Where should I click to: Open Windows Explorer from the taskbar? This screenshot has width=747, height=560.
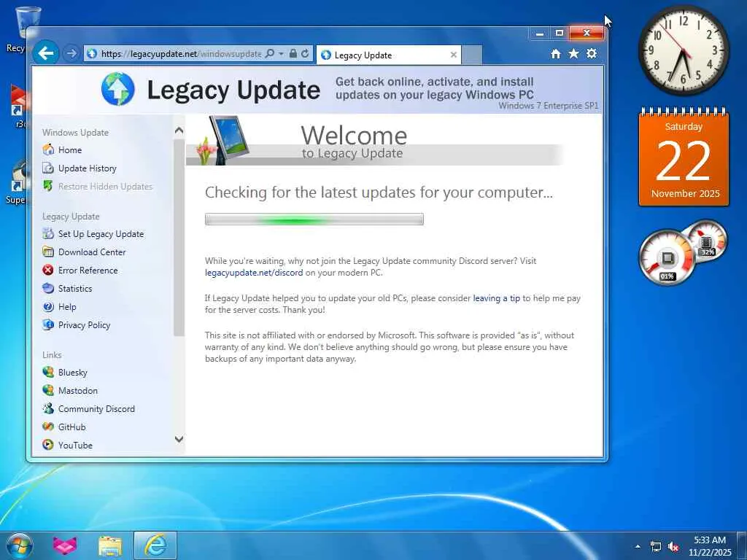pos(110,545)
